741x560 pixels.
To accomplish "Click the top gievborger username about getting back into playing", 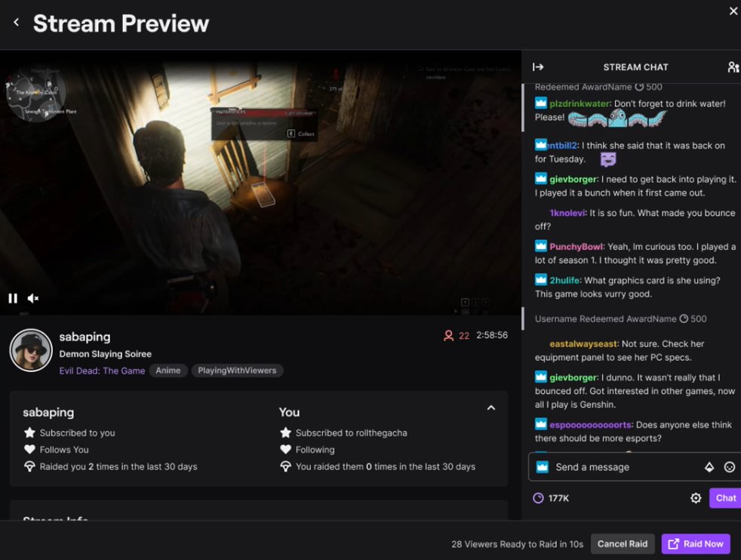I will (573, 180).
